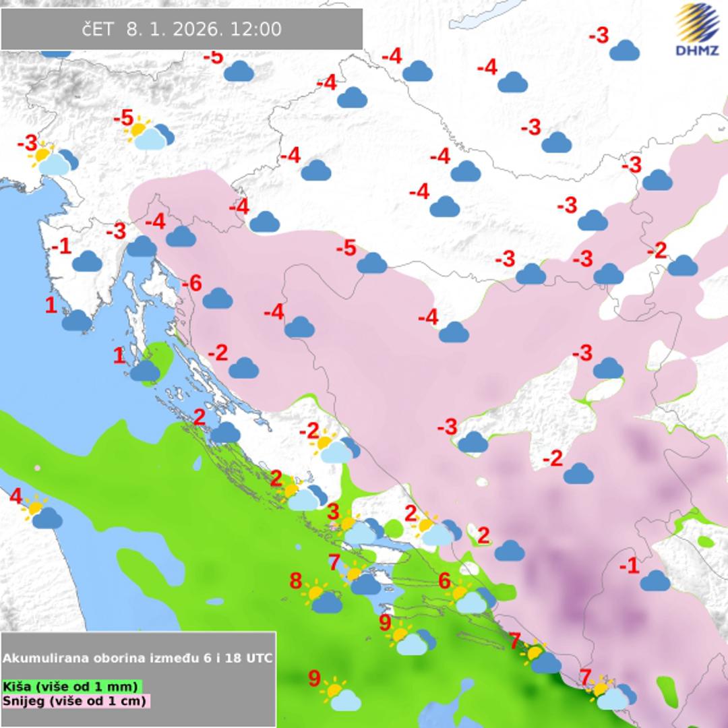728x728 pixels.
Task: Click the sun-cloud icon beside the bottommost 9
Action: click(341, 696)
